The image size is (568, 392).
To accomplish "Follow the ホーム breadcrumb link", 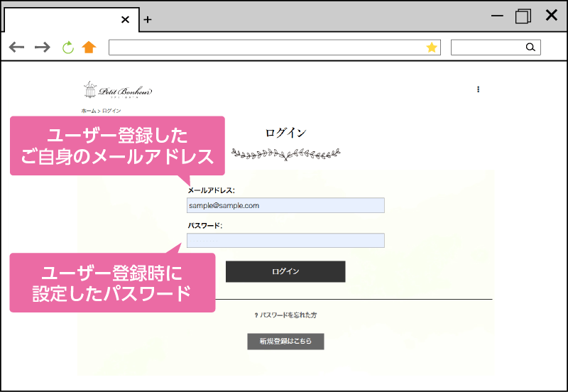I will click(88, 111).
